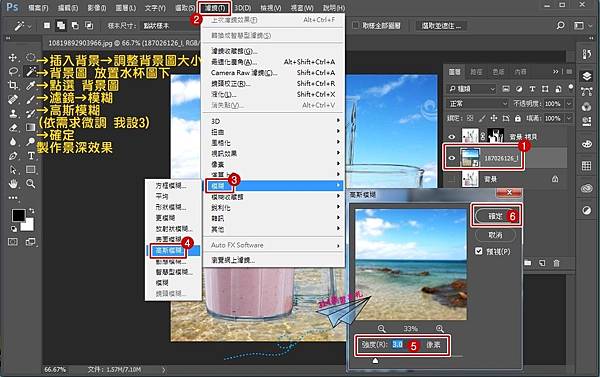Click the Gaussian Blur radius slider handle
The image size is (600, 377).
pos(375,361)
